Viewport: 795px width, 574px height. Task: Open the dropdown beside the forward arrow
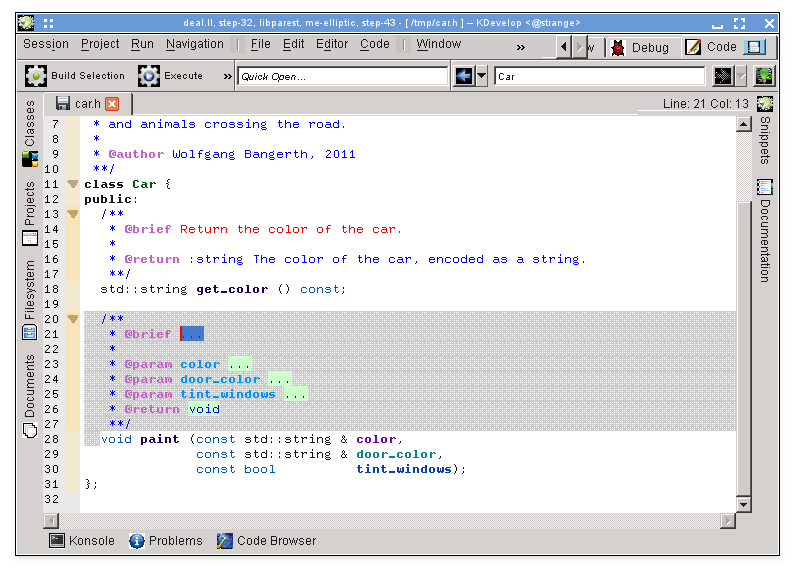point(741,77)
